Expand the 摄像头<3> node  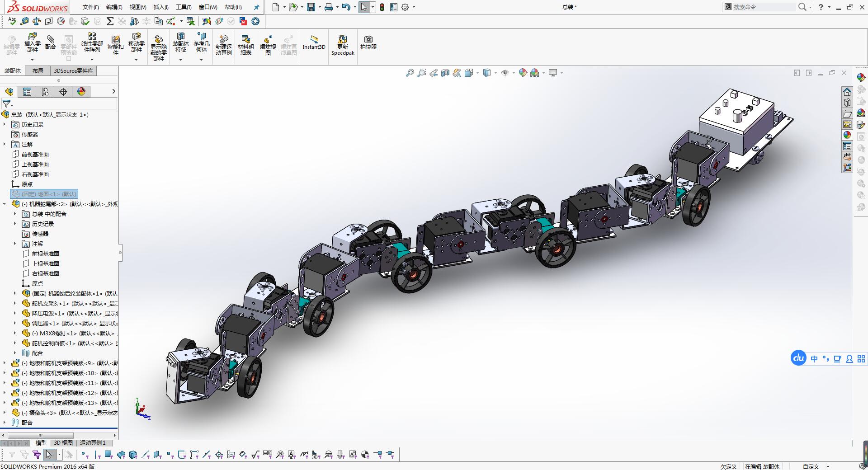pyautogui.click(x=5, y=413)
